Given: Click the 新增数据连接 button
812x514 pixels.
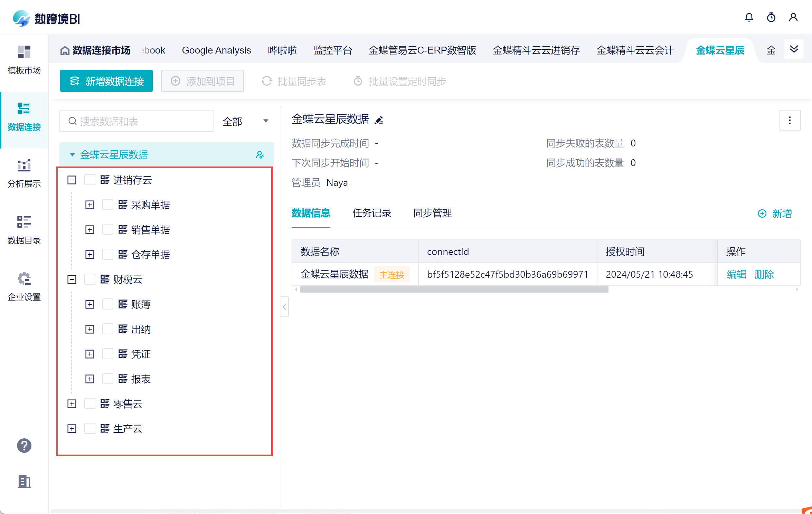Looking at the screenshot, I should [x=106, y=81].
